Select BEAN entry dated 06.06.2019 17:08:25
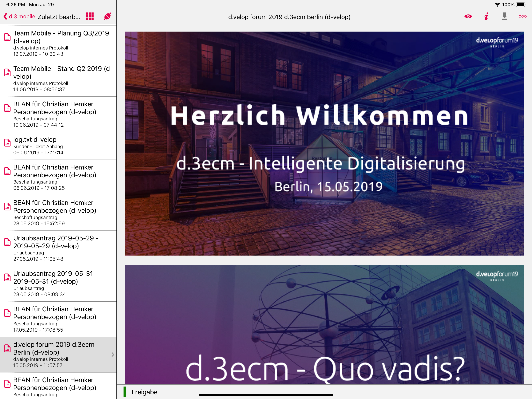 (58, 177)
